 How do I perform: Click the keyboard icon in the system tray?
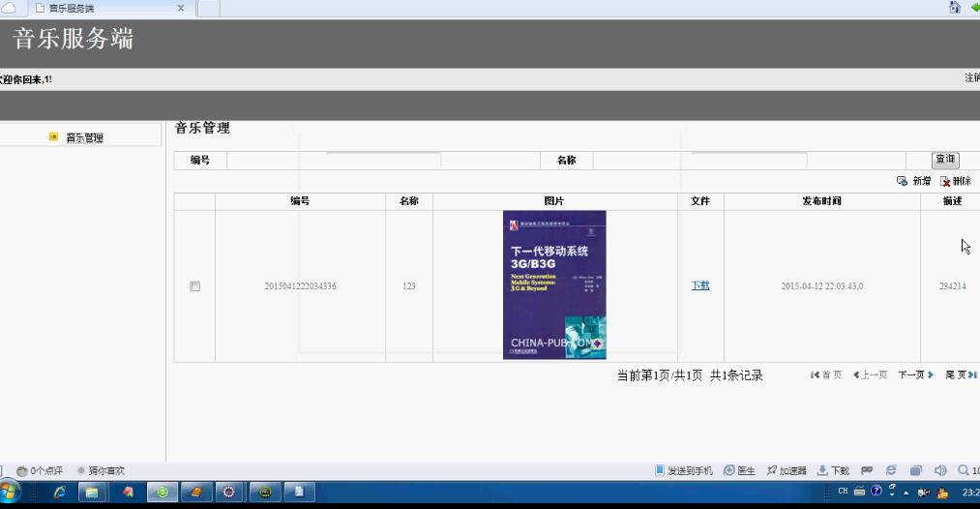(859, 492)
